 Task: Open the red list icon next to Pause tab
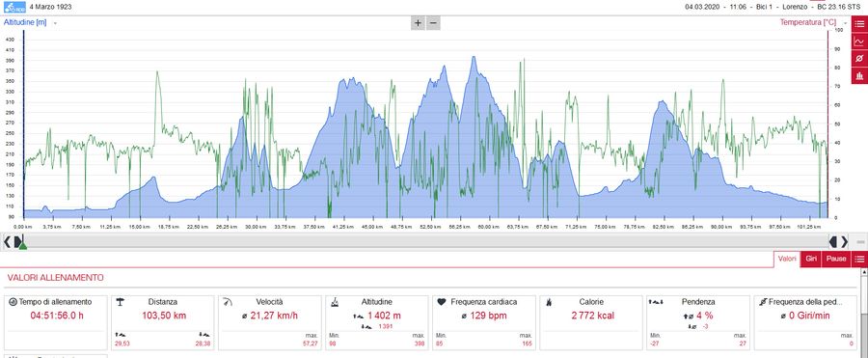tap(859, 259)
